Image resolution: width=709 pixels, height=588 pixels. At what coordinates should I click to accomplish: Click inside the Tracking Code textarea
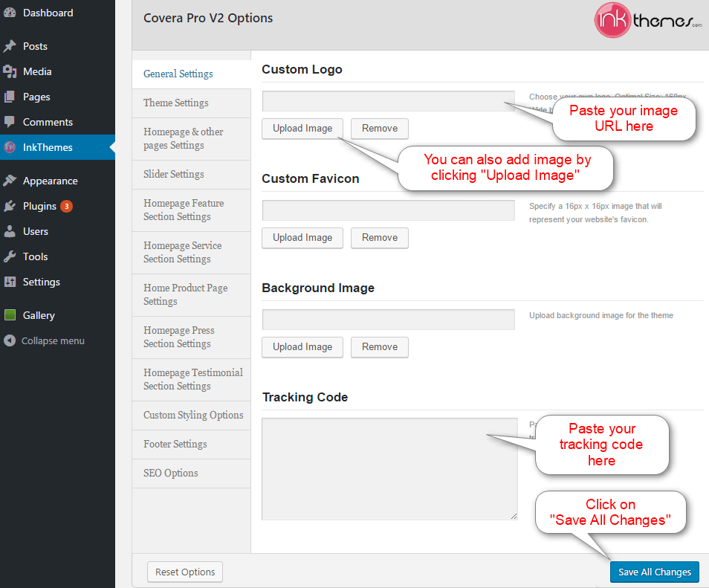coord(389,469)
